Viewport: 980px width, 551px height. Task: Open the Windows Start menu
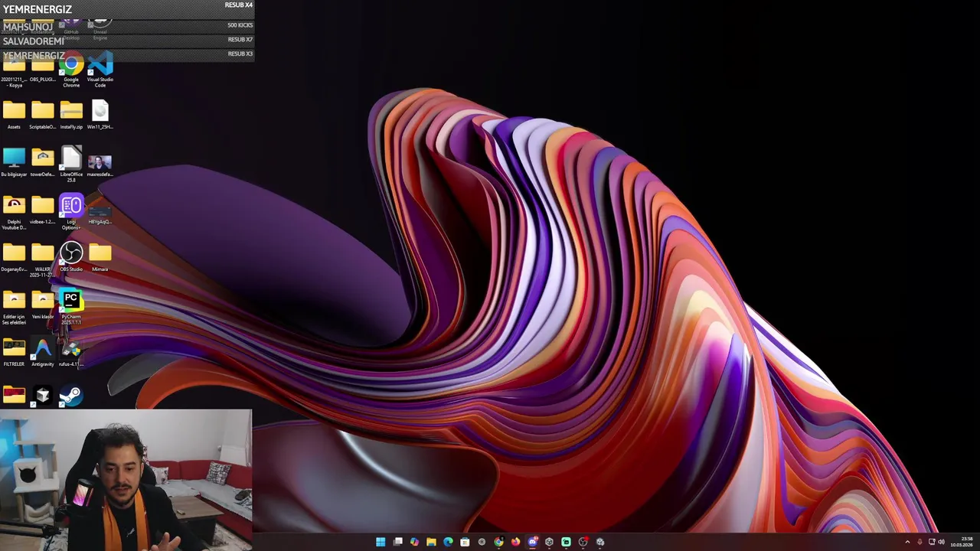(x=381, y=542)
